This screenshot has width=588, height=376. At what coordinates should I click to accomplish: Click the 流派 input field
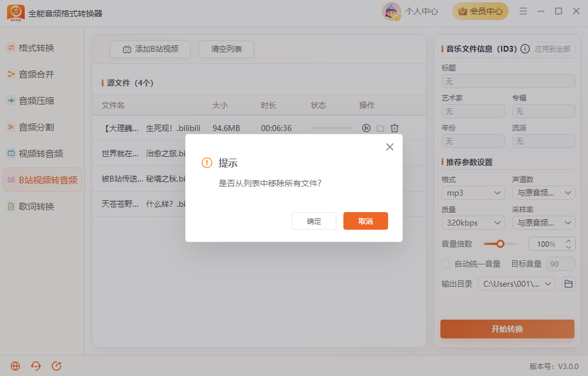[543, 141]
